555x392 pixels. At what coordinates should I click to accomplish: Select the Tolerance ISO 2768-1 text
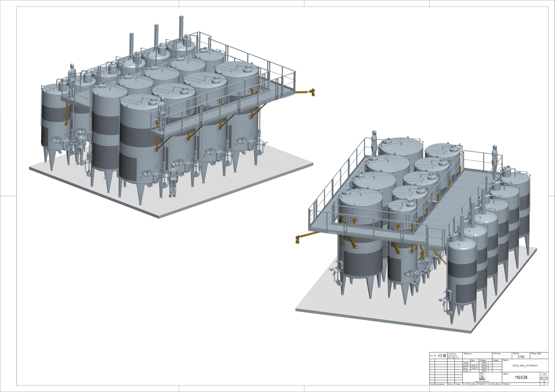pyautogui.click(x=453, y=356)
